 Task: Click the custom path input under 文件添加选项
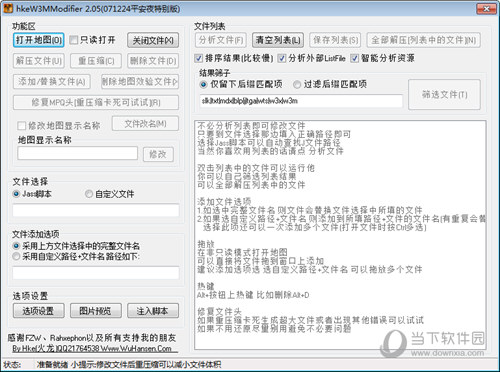(96, 273)
